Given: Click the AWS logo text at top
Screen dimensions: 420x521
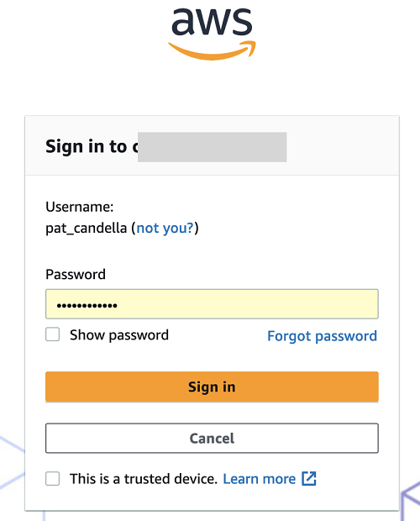Looking at the screenshot, I should [x=212, y=22].
